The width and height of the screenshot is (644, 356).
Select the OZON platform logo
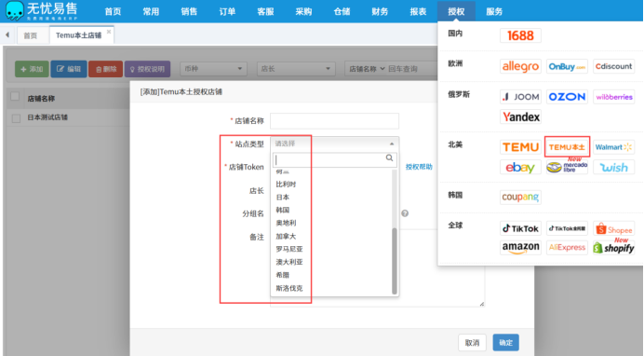click(x=567, y=97)
